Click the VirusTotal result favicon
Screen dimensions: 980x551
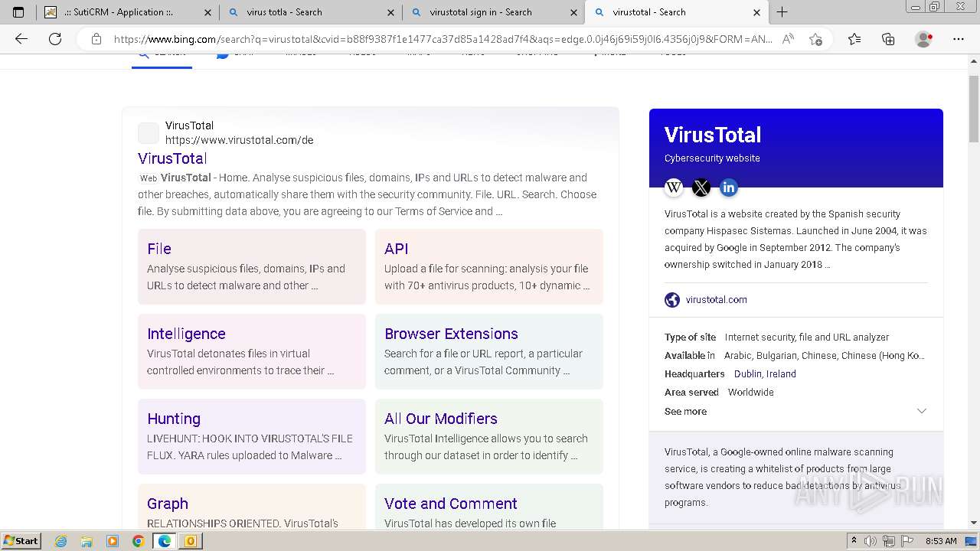[x=149, y=133]
